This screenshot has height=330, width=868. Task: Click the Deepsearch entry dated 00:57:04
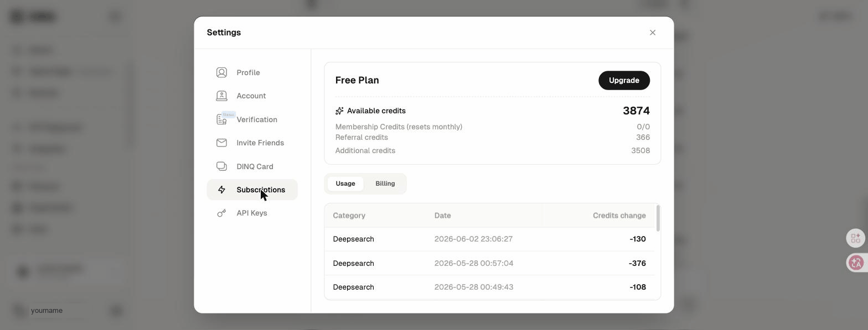(353, 263)
